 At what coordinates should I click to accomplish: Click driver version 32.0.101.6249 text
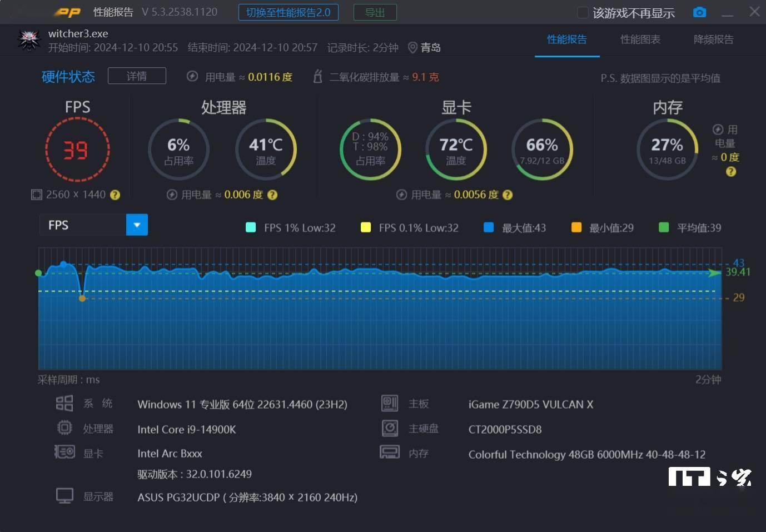click(195, 474)
